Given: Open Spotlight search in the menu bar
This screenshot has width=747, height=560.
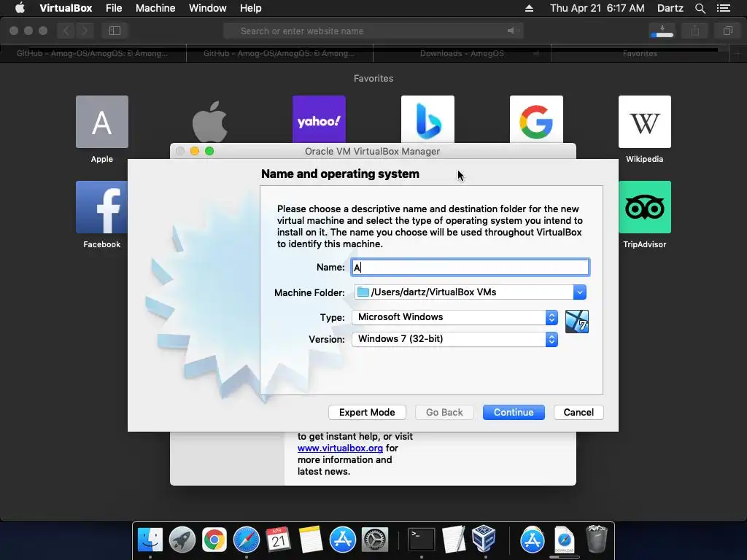Looking at the screenshot, I should (x=700, y=8).
